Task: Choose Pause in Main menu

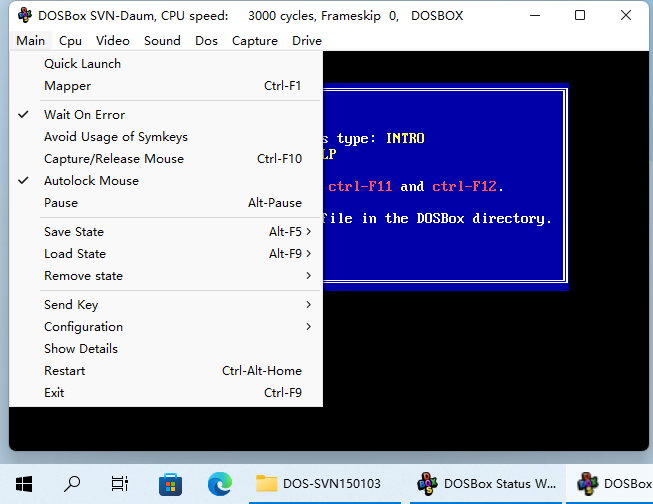Action: pyautogui.click(x=166, y=203)
